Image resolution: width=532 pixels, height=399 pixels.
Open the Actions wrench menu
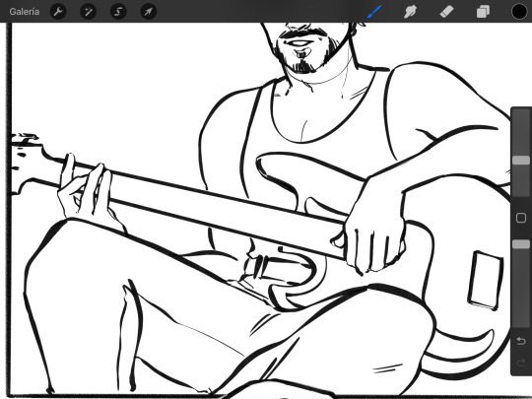pos(58,12)
